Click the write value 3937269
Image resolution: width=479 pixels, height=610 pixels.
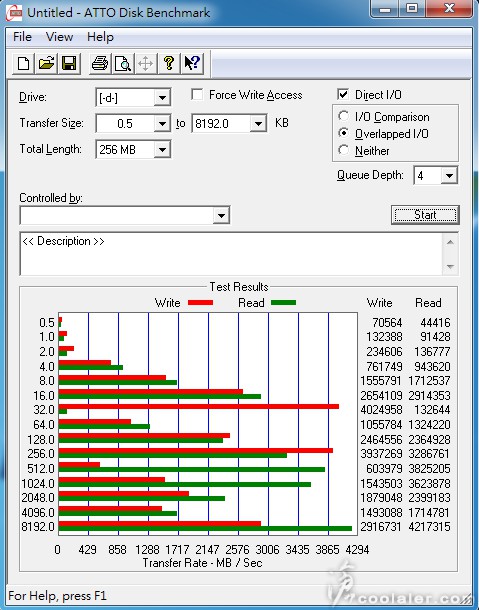tap(381, 454)
